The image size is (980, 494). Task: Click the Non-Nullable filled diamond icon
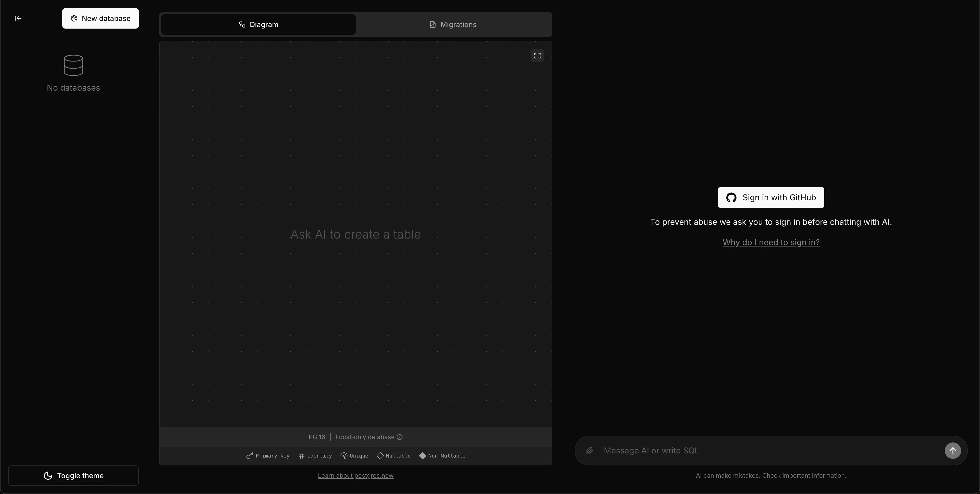[x=422, y=456]
